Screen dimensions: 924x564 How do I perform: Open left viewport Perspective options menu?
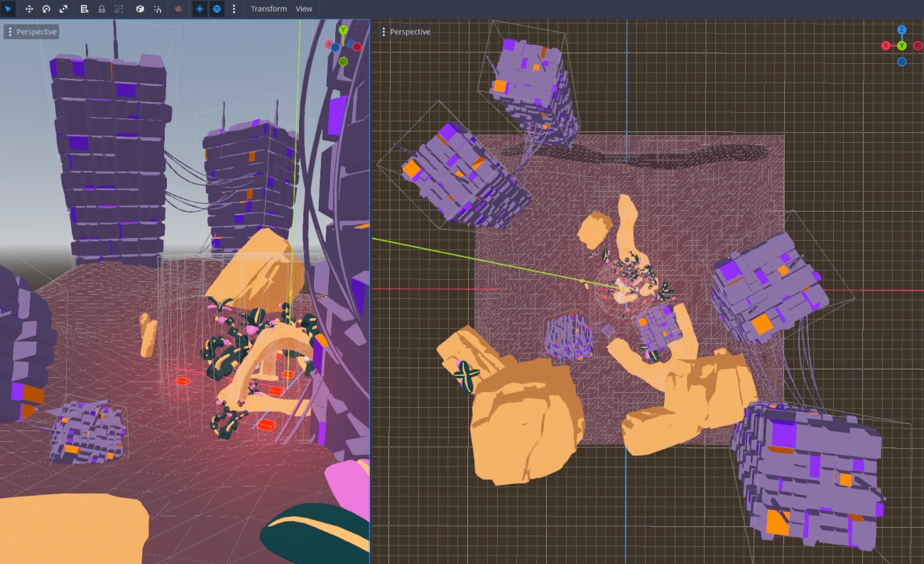pos(31,32)
